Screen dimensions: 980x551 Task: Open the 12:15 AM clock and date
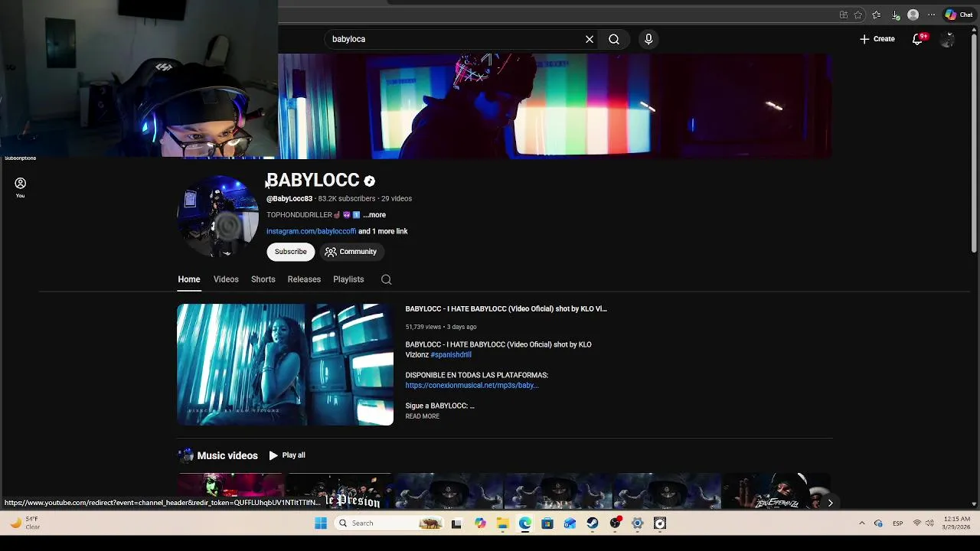coord(957,523)
